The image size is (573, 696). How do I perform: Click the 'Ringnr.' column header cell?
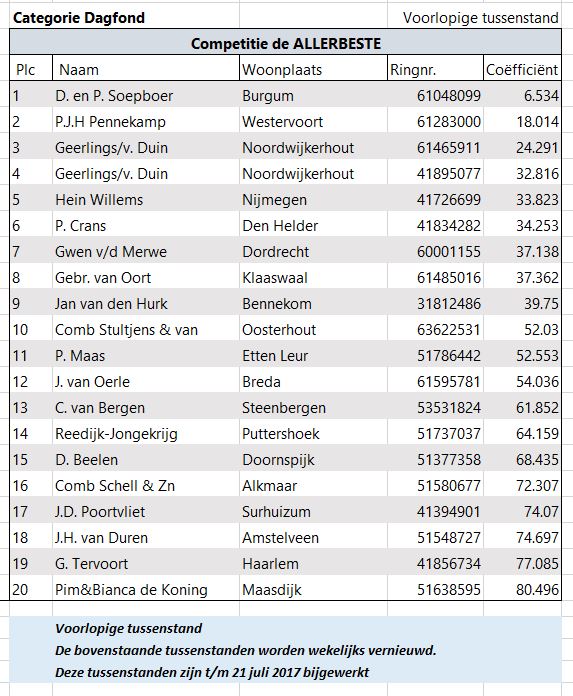click(435, 69)
